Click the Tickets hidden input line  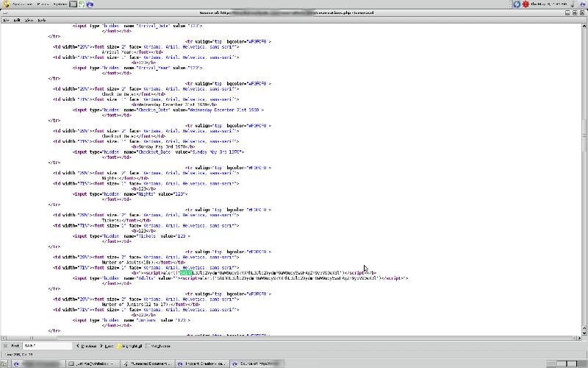[132, 236]
